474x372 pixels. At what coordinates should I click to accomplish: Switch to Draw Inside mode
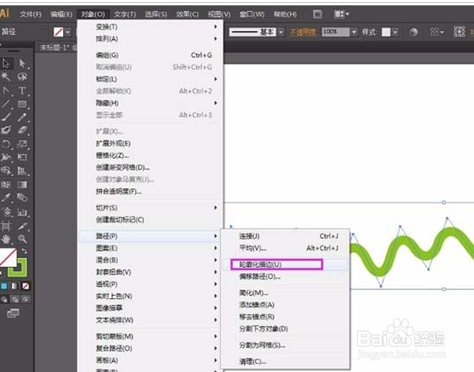tap(26, 299)
